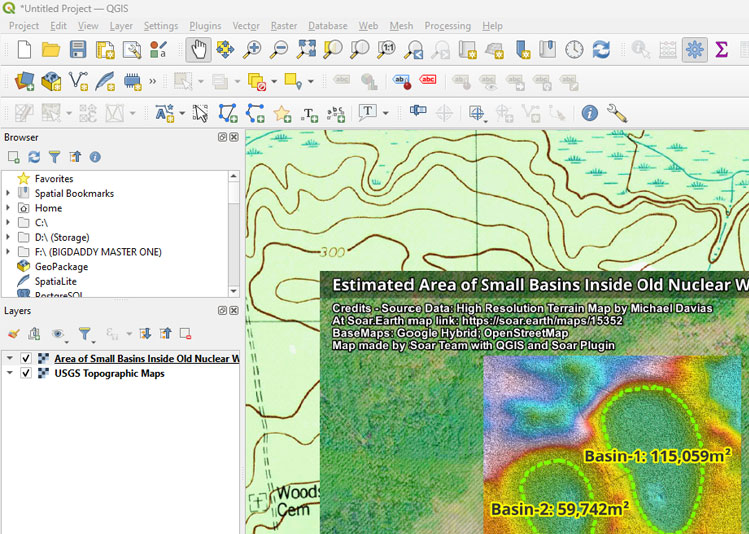This screenshot has width=749, height=534.
Task: Uncheck the USGS Topographic Maps layer
Action: tap(27, 373)
